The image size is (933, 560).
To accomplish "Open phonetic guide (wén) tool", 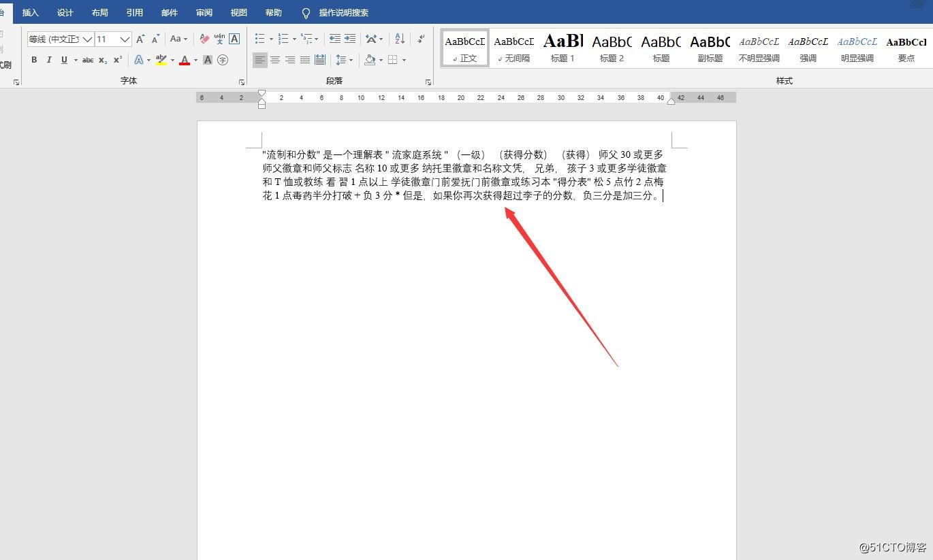I will click(219, 39).
